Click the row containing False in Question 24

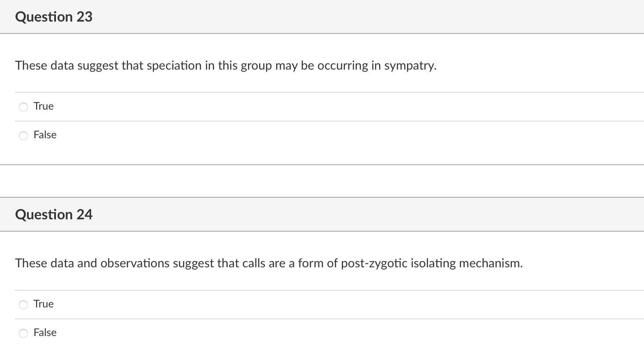coord(308,332)
